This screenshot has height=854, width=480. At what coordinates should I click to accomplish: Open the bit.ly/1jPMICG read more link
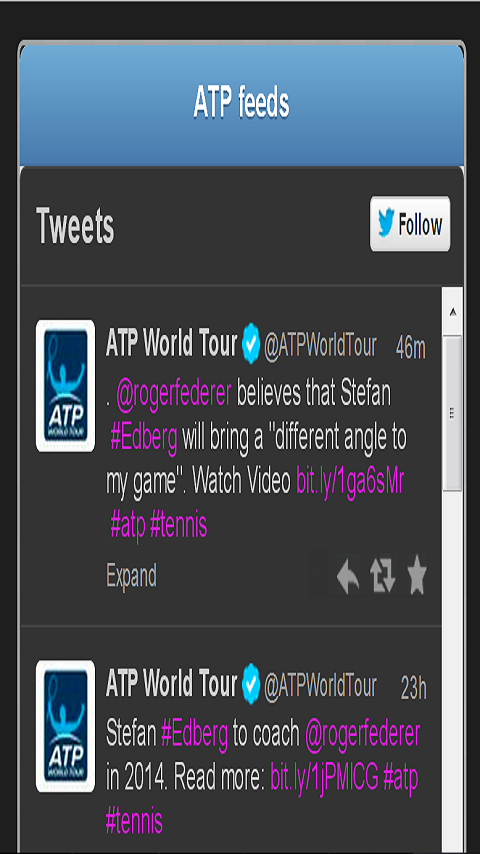point(324,779)
